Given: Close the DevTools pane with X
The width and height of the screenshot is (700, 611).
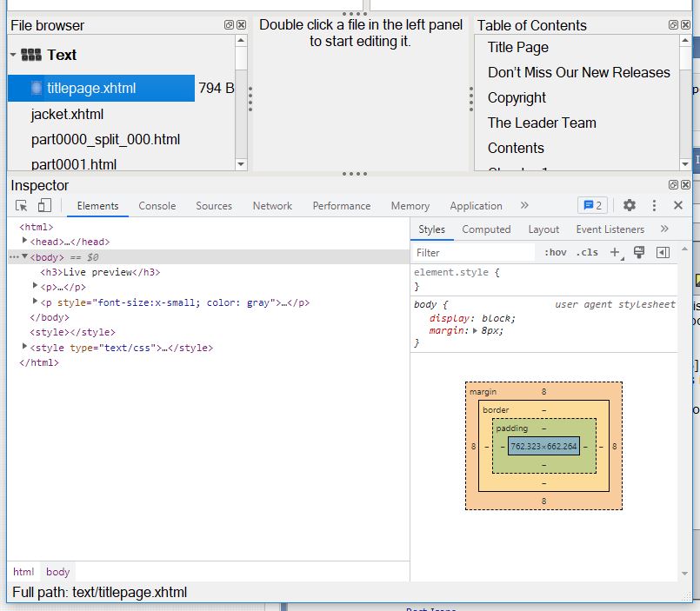Looking at the screenshot, I should (678, 206).
